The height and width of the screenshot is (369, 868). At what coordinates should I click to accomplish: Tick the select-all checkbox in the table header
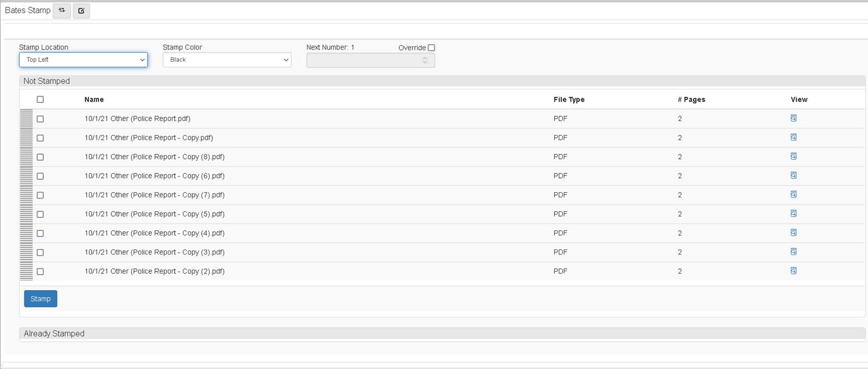click(x=40, y=99)
